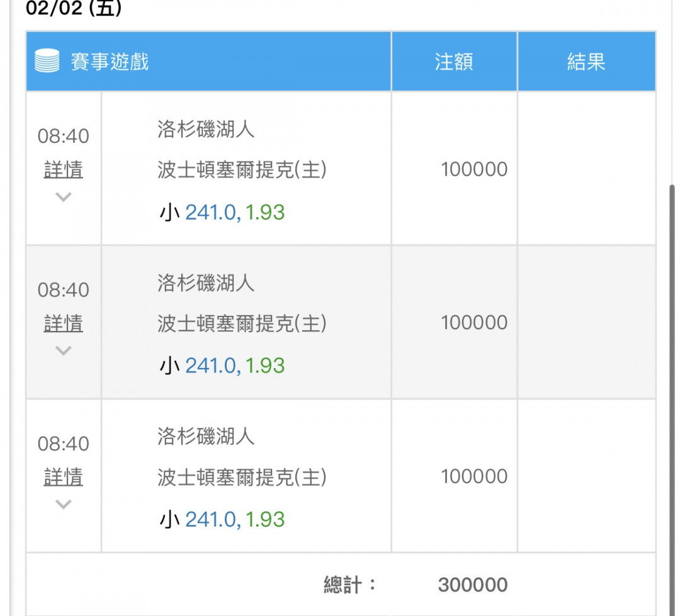680x616 pixels.
Task: Select the 02/02 (五) date heading
Action: 74,8
